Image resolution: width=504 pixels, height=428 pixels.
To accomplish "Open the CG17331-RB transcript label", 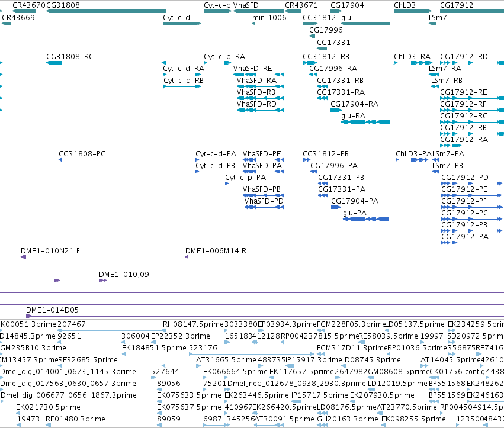I will [340, 81].
